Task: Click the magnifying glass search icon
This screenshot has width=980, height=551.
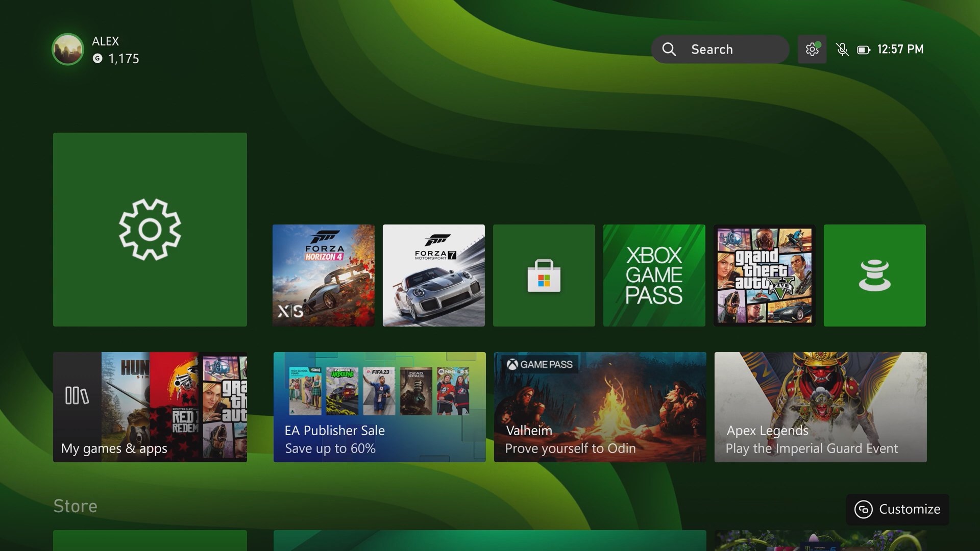Action: [x=669, y=49]
